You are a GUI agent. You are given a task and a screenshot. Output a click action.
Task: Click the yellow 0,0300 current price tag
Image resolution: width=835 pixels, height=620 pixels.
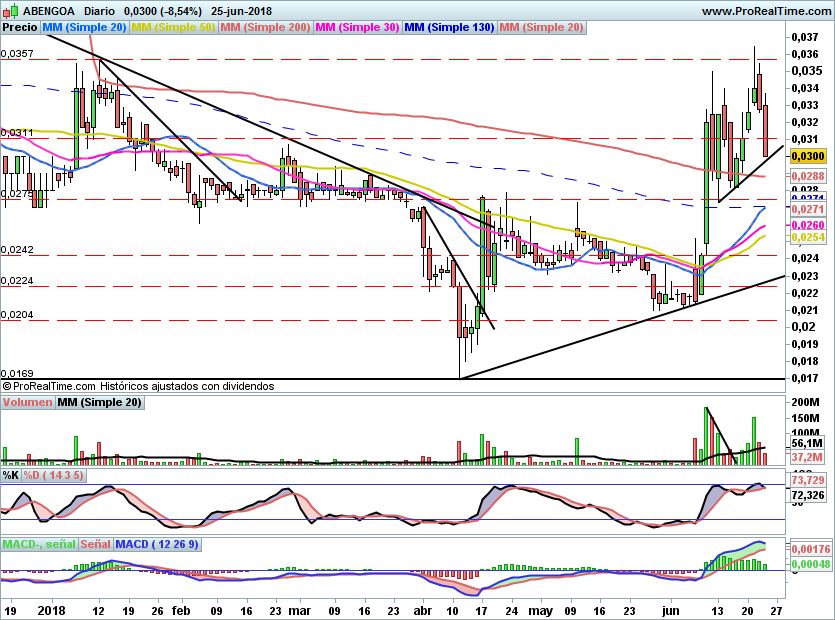point(808,156)
